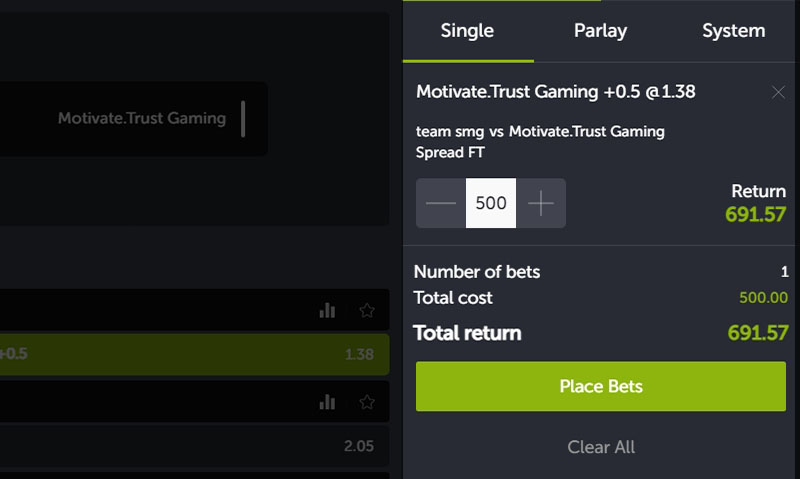The image size is (800, 479).
Task: Click team smg vs Motivate.Trust Gaming match text
Action: click(540, 132)
